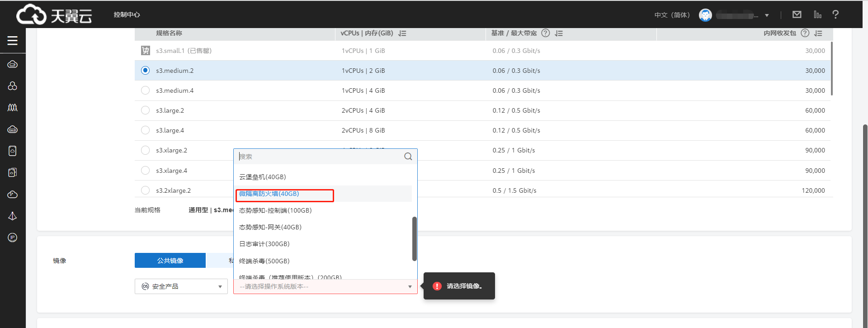Sort by vCPUs and memory column icon
The image size is (868, 328).
point(402,33)
